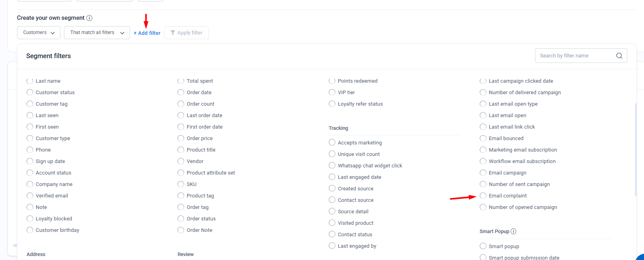Select the Email complaint radio button
The image size is (644, 260).
click(x=483, y=195)
